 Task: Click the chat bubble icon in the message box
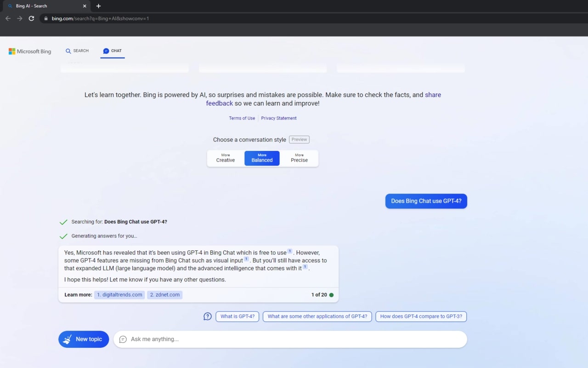pos(122,339)
